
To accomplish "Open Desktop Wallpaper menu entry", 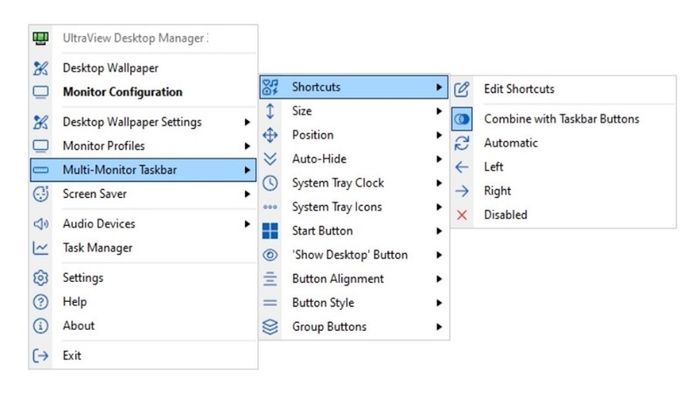I will tap(143, 68).
